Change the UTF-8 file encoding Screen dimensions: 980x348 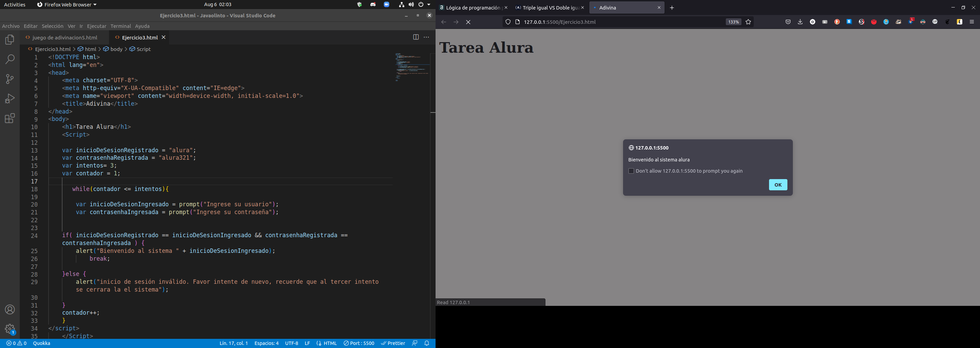coord(292,344)
